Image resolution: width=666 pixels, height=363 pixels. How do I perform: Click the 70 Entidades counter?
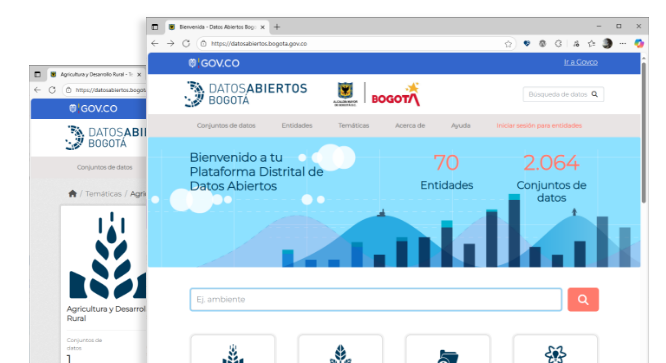click(446, 172)
